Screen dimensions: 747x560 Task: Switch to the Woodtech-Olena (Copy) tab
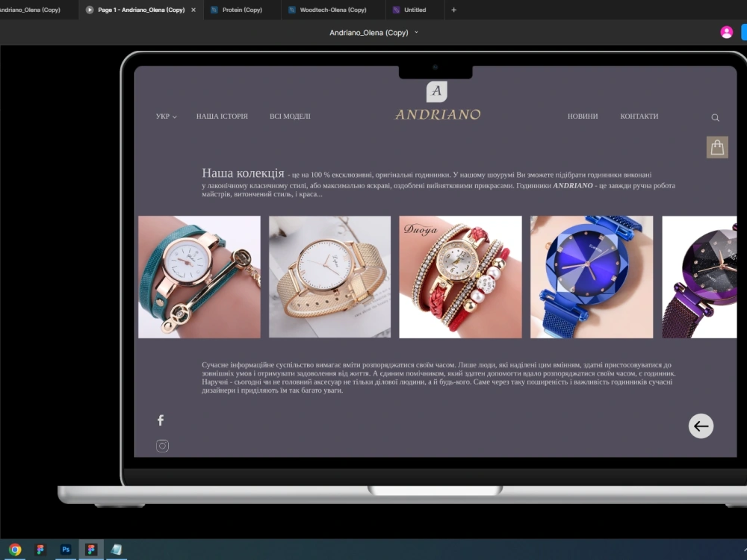[x=332, y=10]
